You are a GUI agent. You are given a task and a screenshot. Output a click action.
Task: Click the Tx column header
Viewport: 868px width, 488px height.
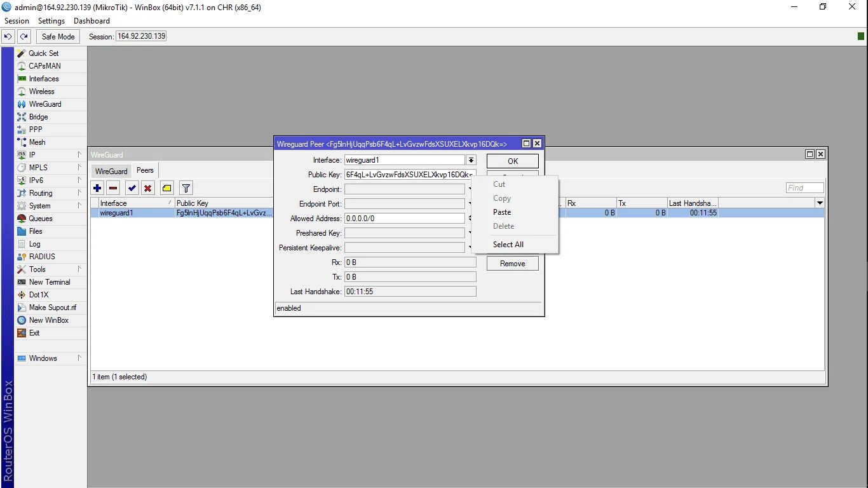(x=642, y=203)
